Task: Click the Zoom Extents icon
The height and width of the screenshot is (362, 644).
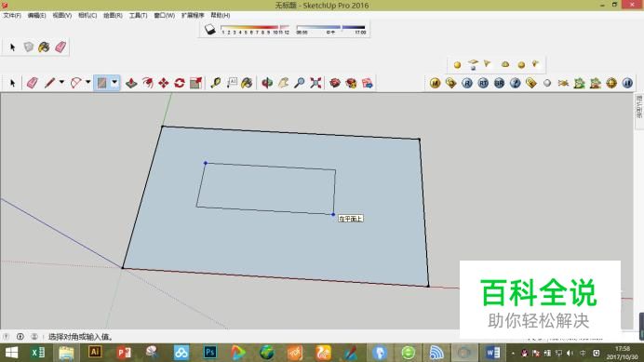Action: (x=315, y=83)
